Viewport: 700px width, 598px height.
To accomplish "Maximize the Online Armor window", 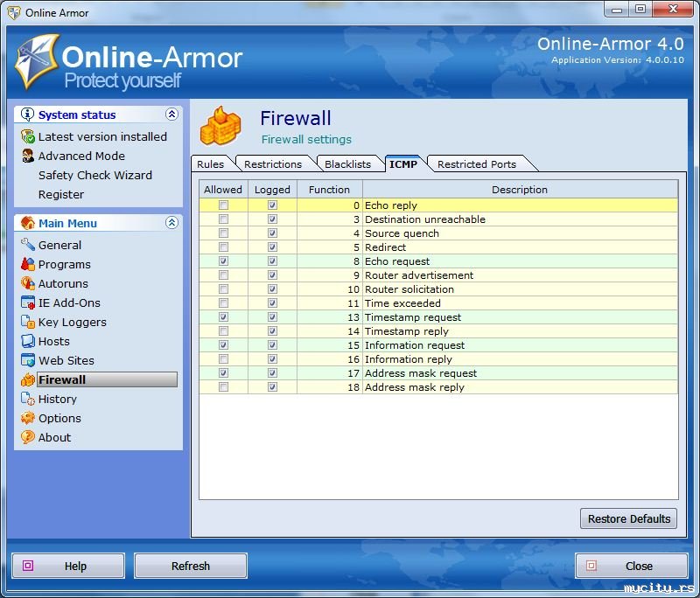I will [x=640, y=9].
